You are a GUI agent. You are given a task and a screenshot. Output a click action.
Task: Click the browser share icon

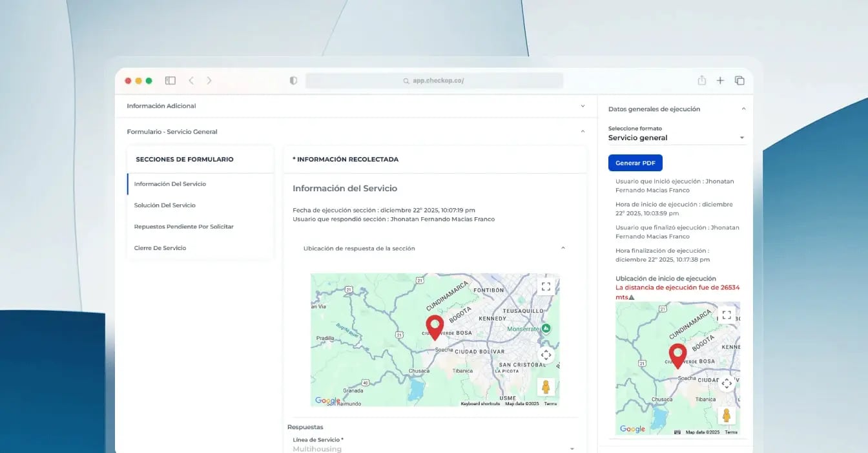[x=701, y=81]
